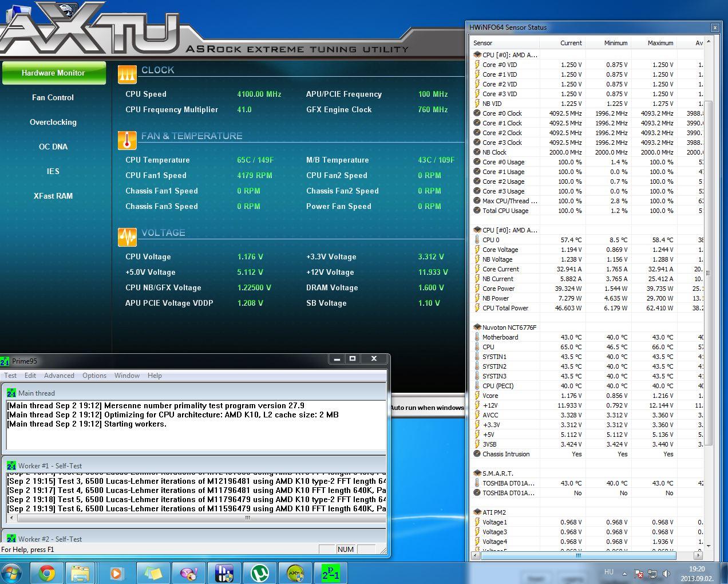Open Google Chrome from the taskbar
Image resolution: width=728 pixels, height=584 pixels.
(47, 573)
